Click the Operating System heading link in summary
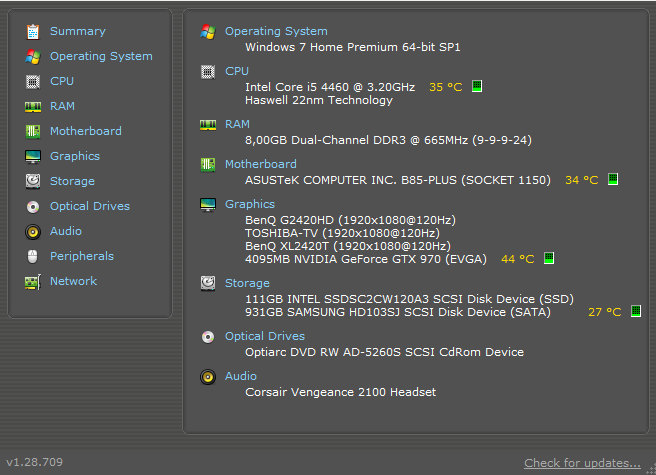Viewport: 656px width, 475px height. (276, 31)
